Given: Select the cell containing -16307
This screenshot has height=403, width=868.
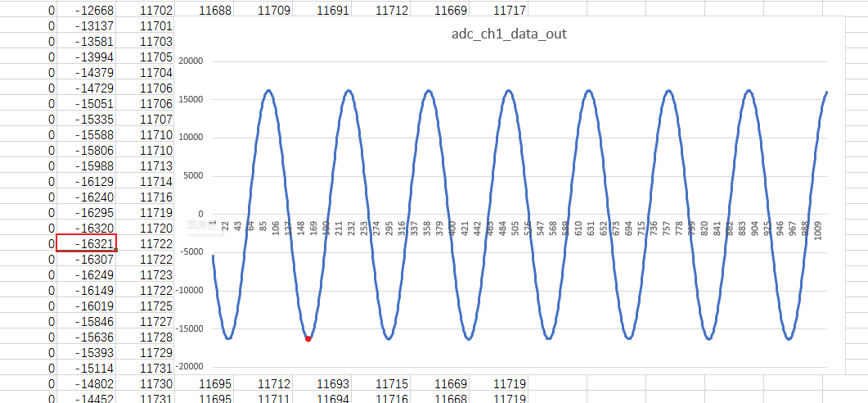Looking at the screenshot, I should coord(87,260).
